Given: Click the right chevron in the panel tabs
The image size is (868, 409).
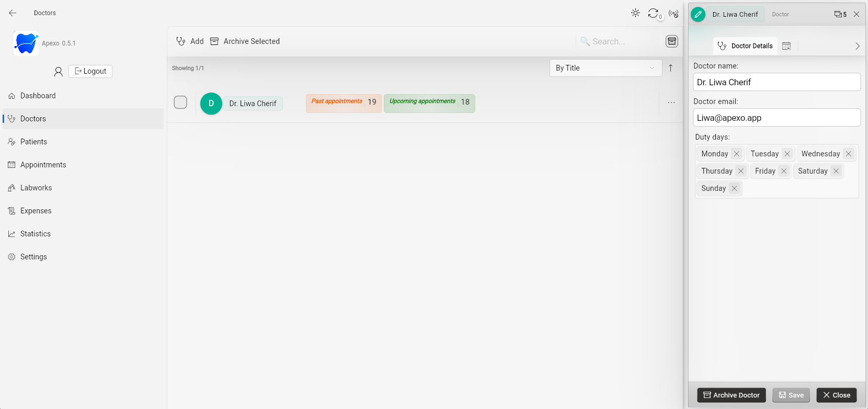Looking at the screenshot, I should click(x=857, y=46).
